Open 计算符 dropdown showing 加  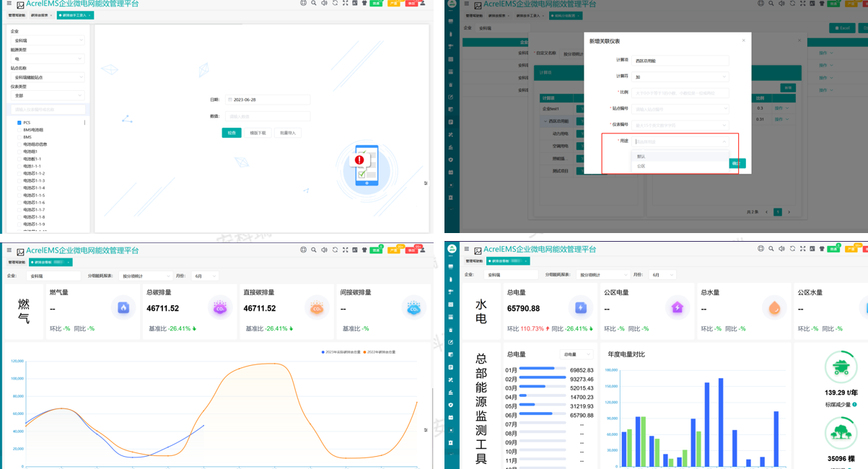tap(680, 76)
